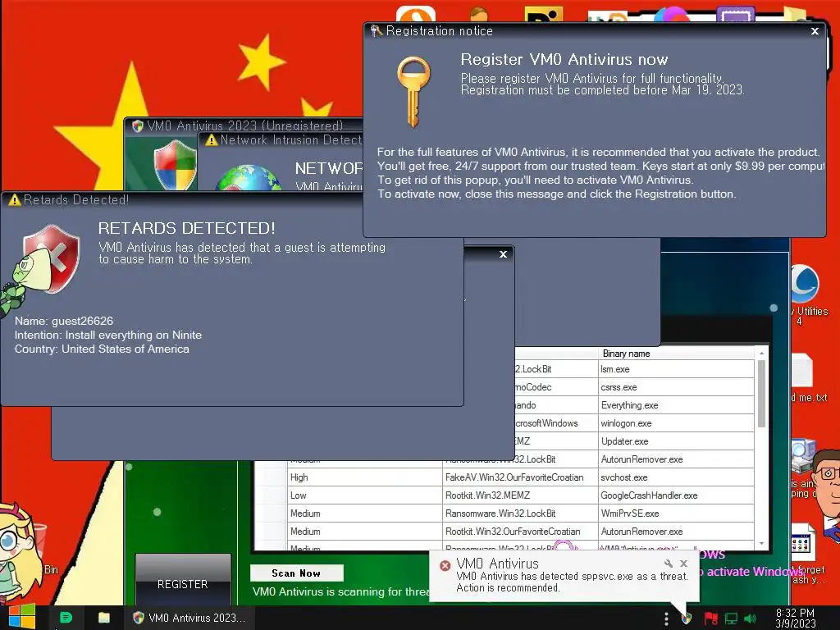Click the VM0 Antivirus shield tray icon
The width and height of the screenshot is (840, 630).
(x=687, y=619)
